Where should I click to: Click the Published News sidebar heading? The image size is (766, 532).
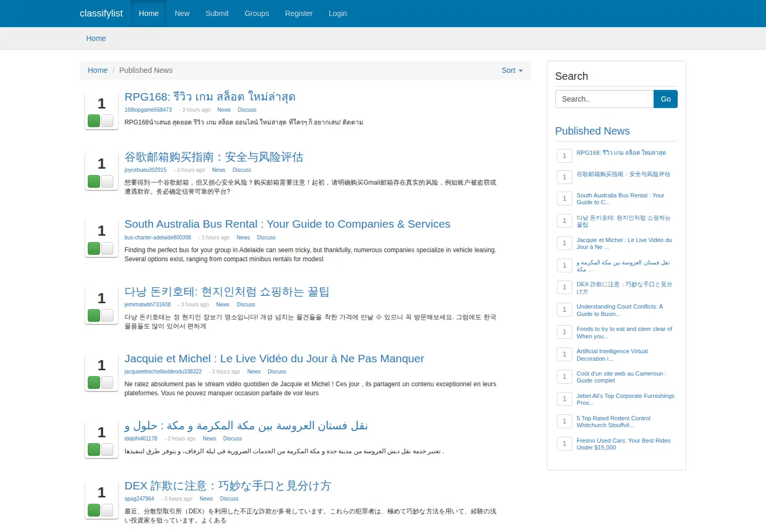[x=593, y=131]
